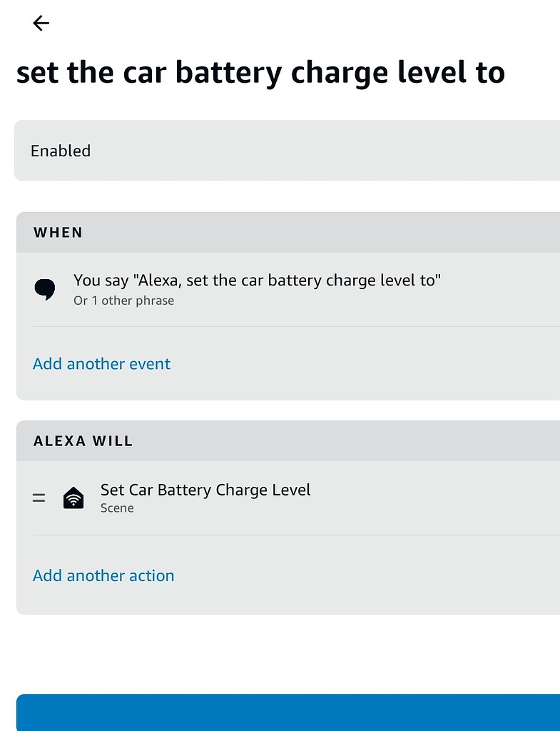
Task: Expand the Set Car Battery Charge Level action
Action: click(205, 498)
